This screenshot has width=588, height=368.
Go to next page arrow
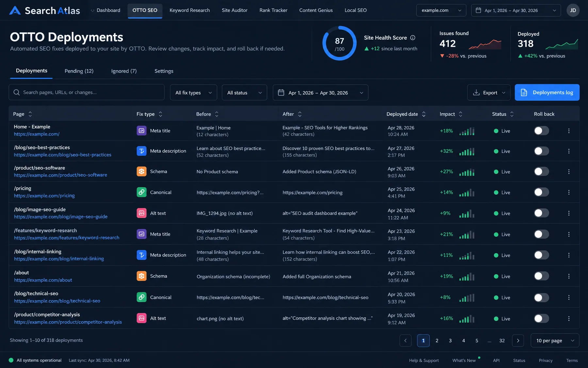click(x=518, y=341)
